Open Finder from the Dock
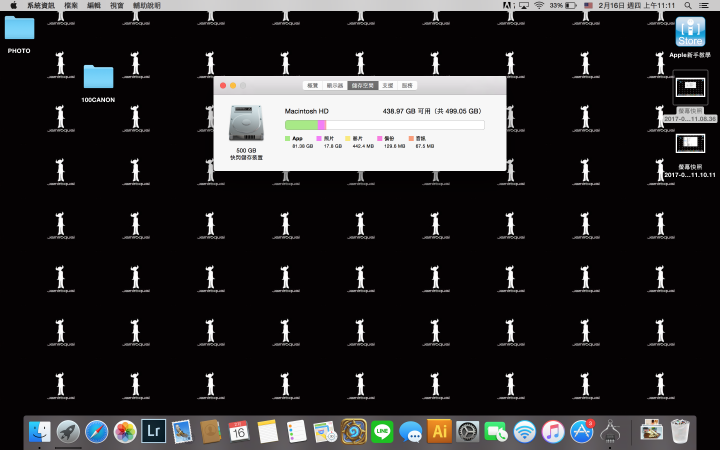Image resolution: width=720 pixels, height=450 pixels. 40,431
